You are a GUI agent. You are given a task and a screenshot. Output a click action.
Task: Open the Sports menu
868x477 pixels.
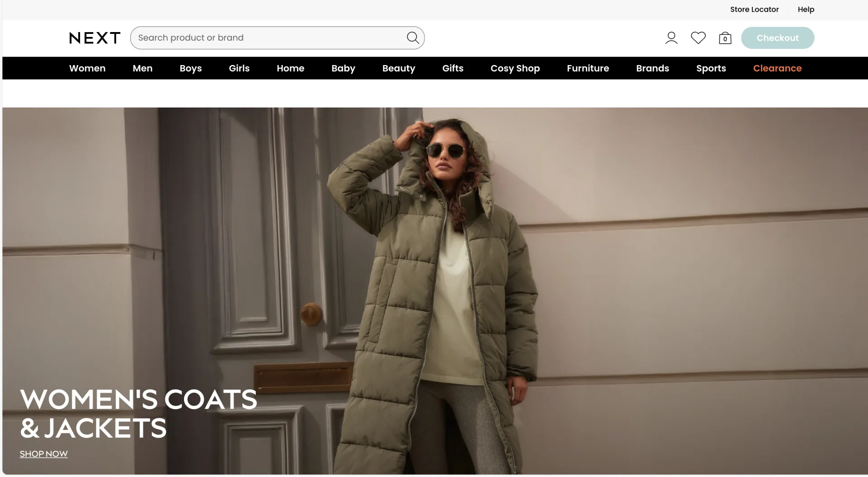click(x=711, y=68)
